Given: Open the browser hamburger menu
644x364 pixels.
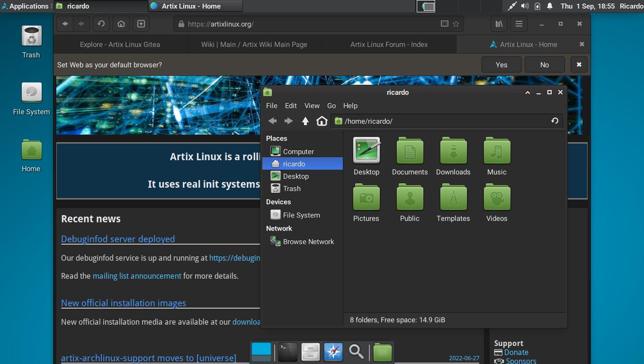Looking at the screenshot, I should (x=519, y=24).
